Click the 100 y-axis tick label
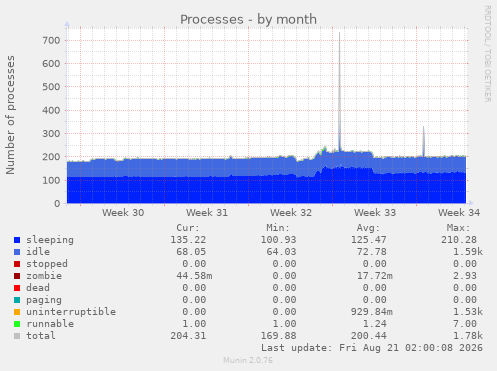 (x=51, y=181)
